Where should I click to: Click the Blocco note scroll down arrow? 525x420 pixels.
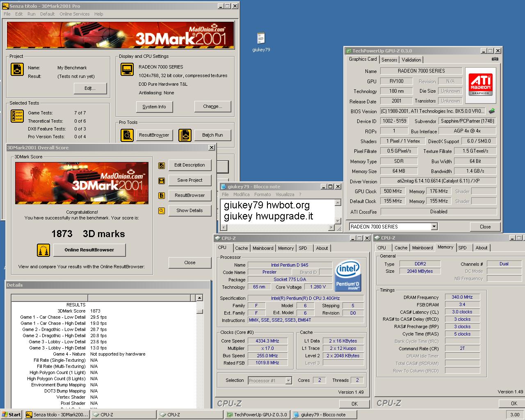pyautogui.click(x=338, y=221)
